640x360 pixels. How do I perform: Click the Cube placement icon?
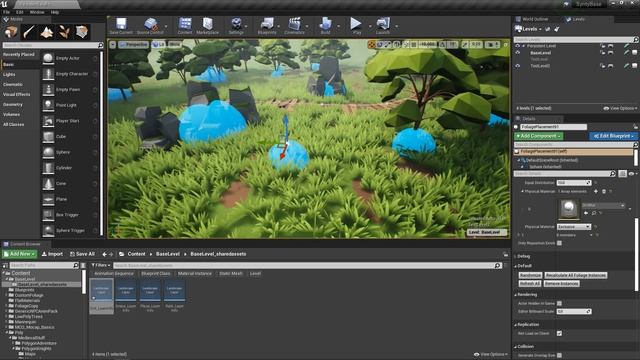[x=48, y=137]
